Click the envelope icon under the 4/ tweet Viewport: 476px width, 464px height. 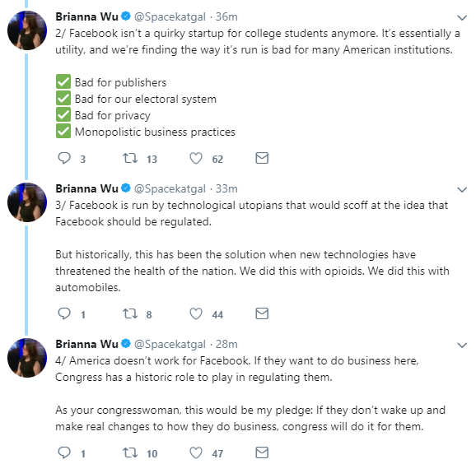click(262, 452)
